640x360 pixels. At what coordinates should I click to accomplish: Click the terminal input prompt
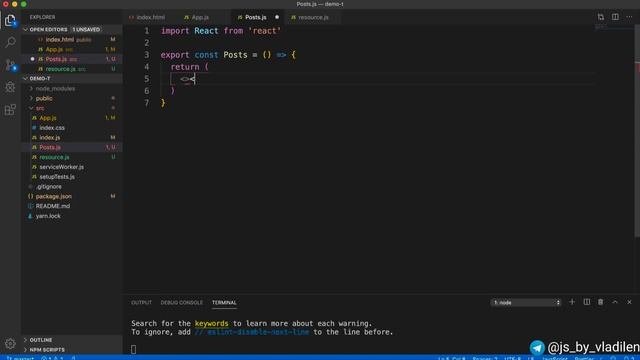click(x=133, y=349)
